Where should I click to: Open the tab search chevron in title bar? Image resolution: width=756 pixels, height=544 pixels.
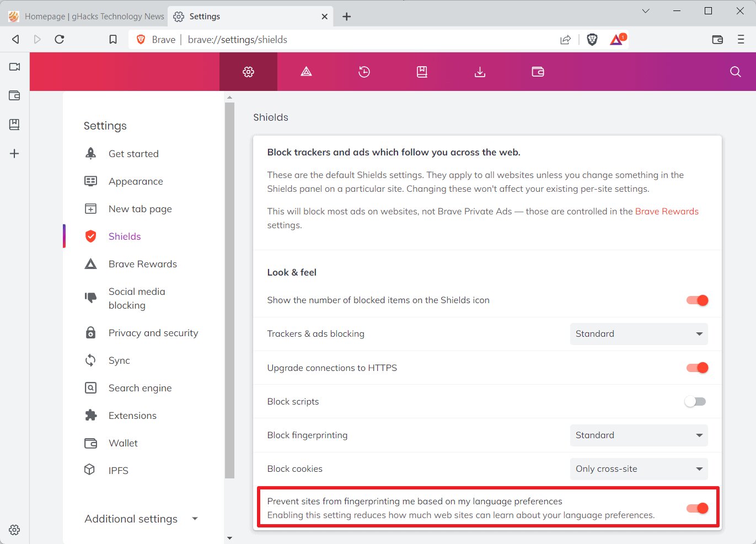click(x=646, y=11)
